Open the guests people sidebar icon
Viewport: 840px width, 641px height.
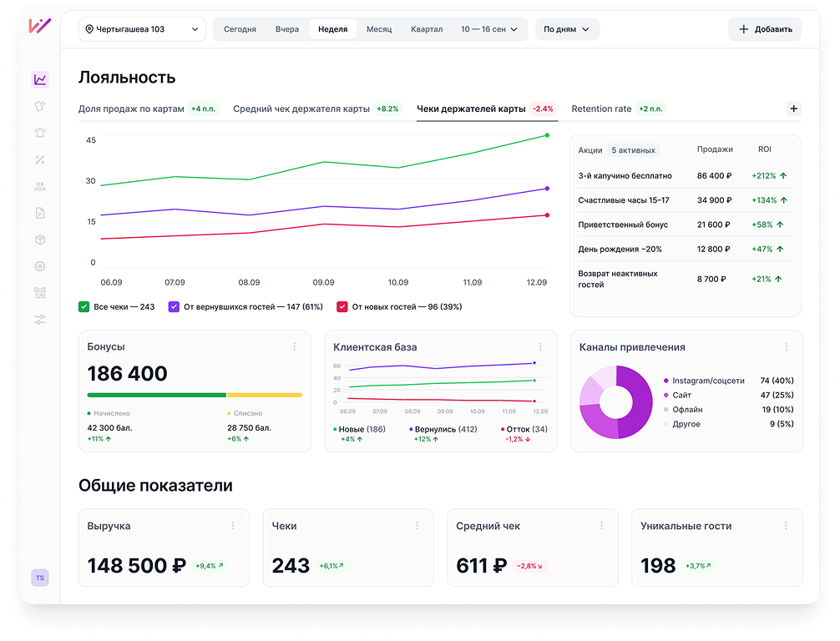[40, 186]
